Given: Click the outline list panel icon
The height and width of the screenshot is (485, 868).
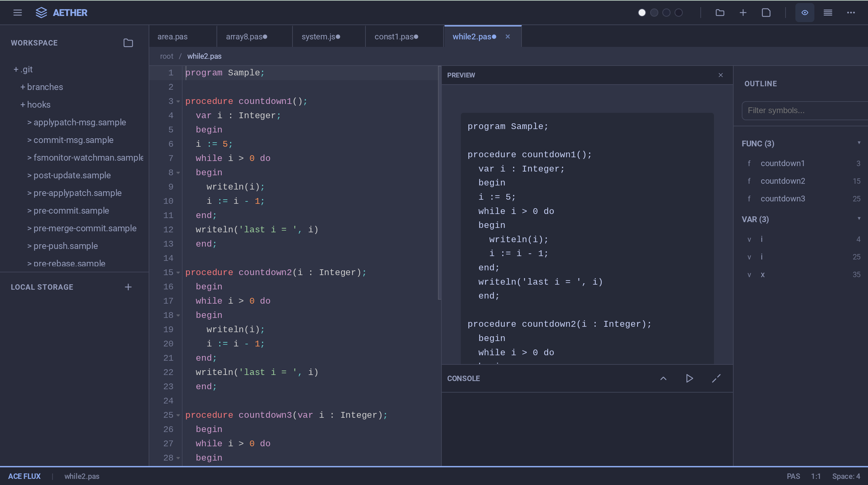Looking at the screenshot, I should tap(828, 13).
